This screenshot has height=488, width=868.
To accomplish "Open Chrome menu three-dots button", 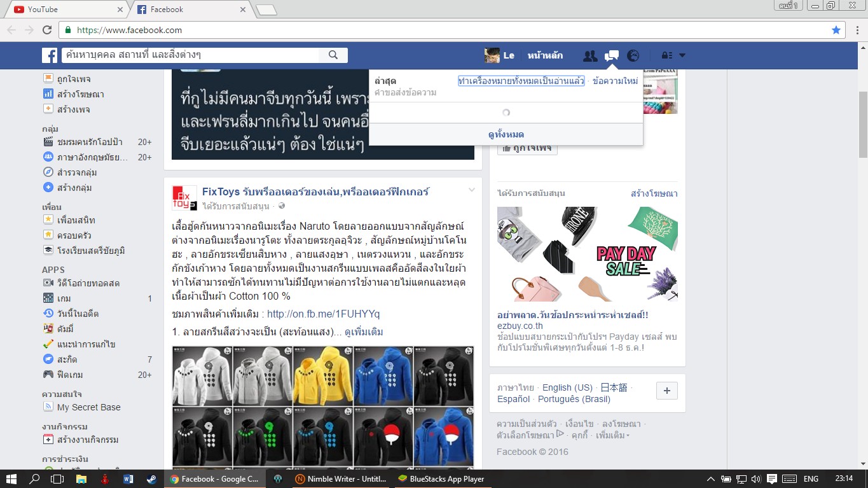I will click(x=856, y=30).
